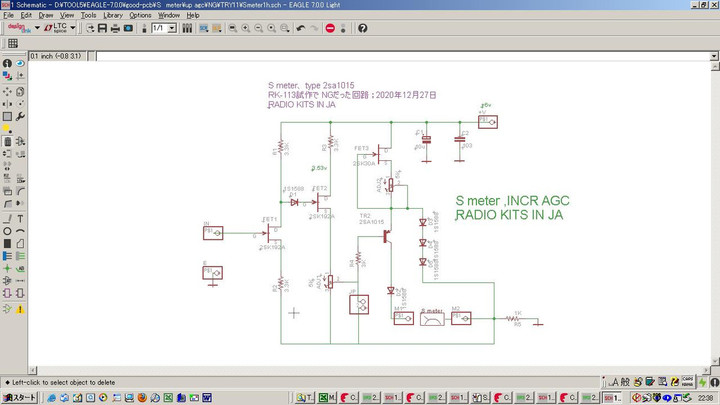This screenshot has height=405, width=720.
Task: Click the Windows Start button
Action: point(18,397)
